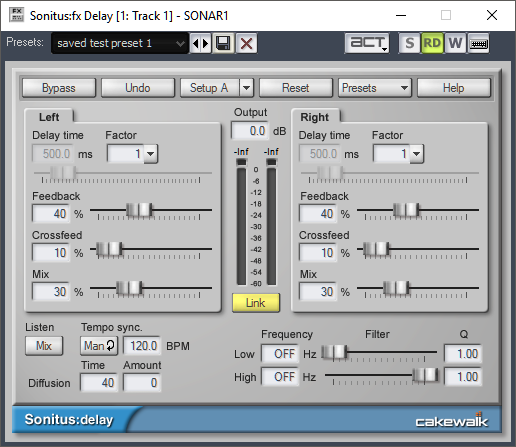The width and height of the screenshot is (516, 447).
Task: Select the next preset arrow
Action: pos(206,43)
